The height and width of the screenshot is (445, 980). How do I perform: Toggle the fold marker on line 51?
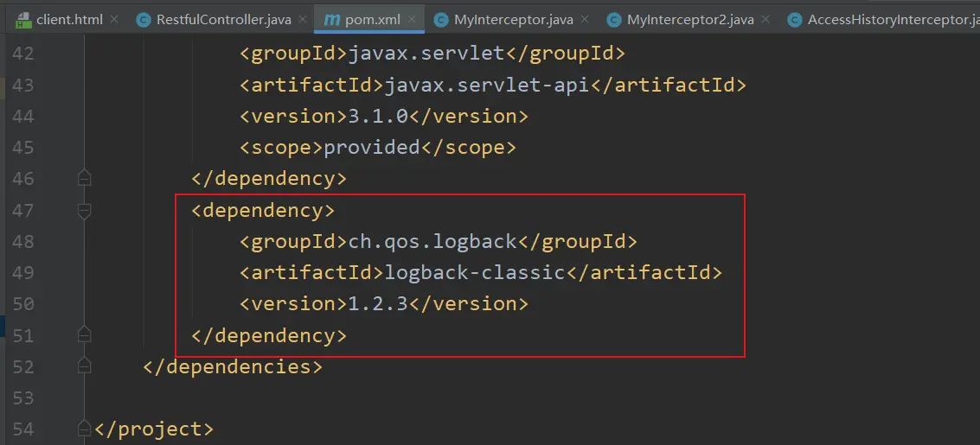click(85, 336)
